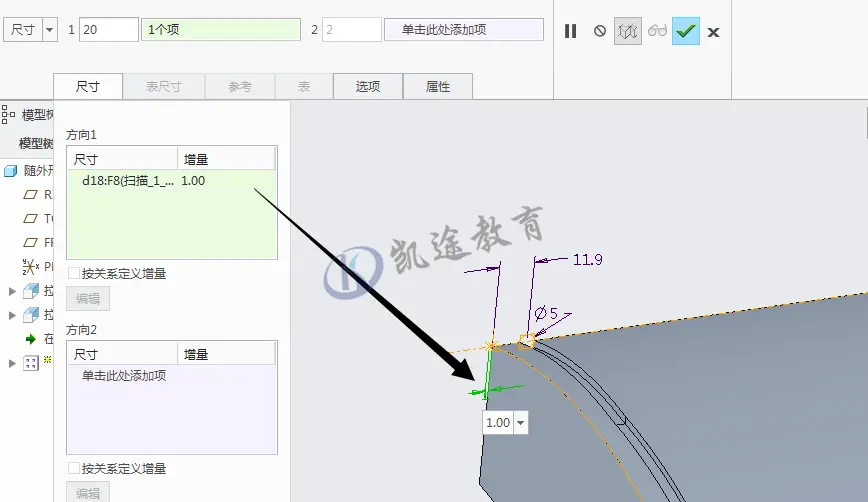
Task: Select the pattern feature icon in tree
Action: (31, 363)
